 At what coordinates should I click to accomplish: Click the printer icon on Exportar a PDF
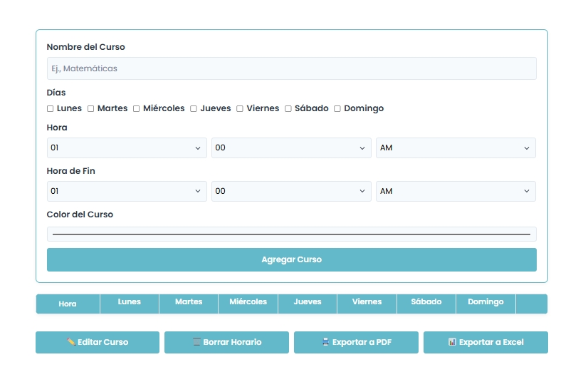pyautogui.click(x=326, y=342)
